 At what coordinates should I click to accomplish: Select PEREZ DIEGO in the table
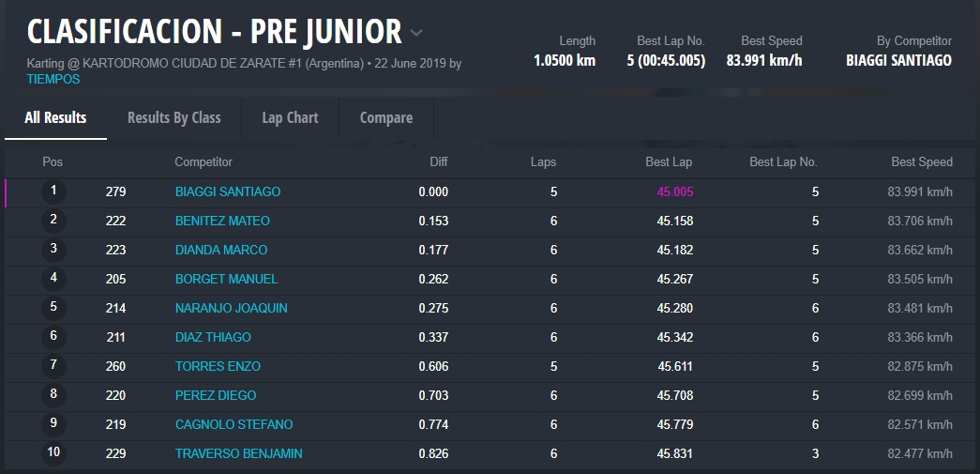216,395
